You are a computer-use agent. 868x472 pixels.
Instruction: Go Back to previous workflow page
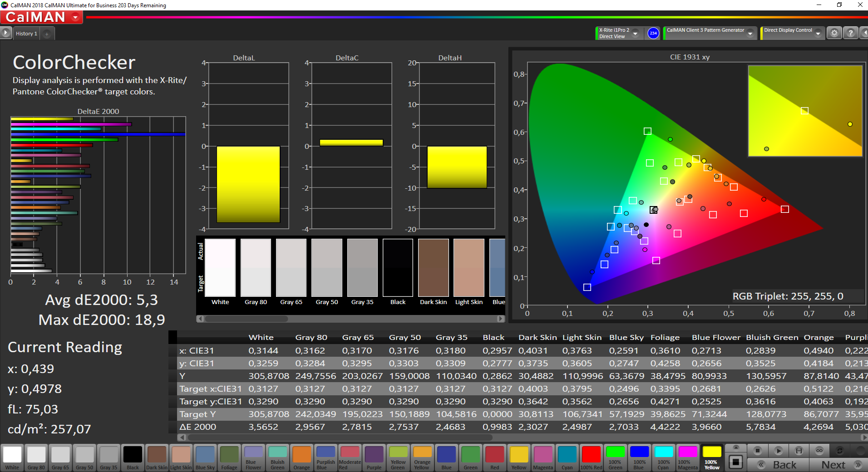click(x=778, y=465)
